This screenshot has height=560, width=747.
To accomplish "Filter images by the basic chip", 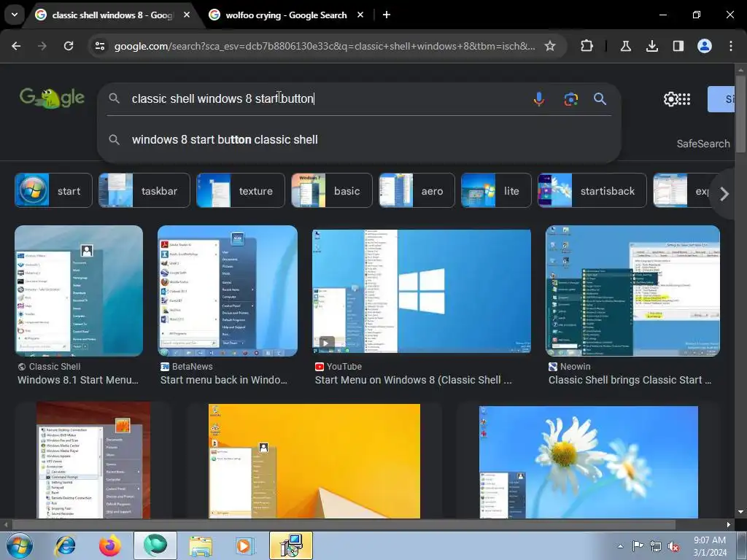I will [x=332, y=190].
